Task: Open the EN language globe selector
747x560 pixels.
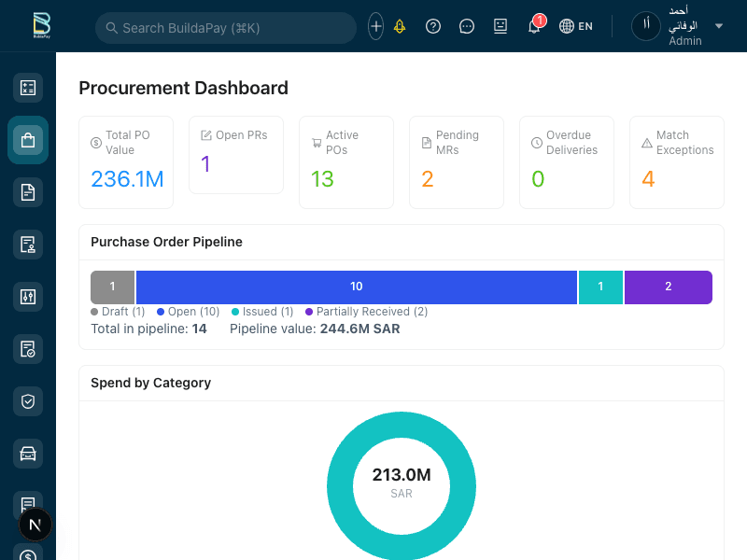Action: click(x=576, y=26)
